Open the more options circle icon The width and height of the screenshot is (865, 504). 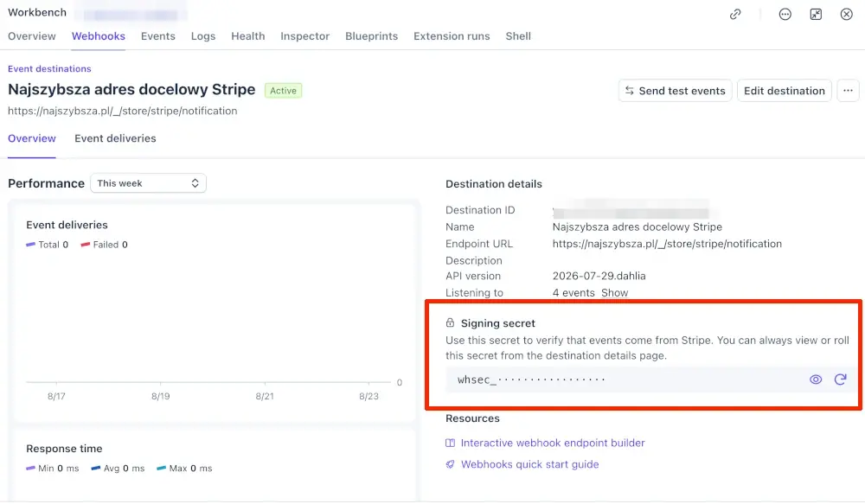785,15
